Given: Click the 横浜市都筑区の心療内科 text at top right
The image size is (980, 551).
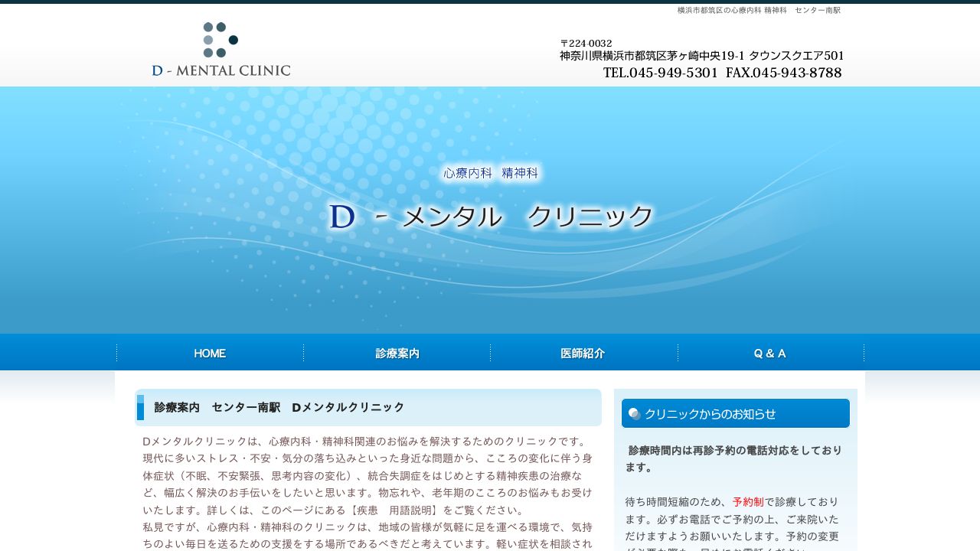Looking at the screenshot, I should (757, 10).
